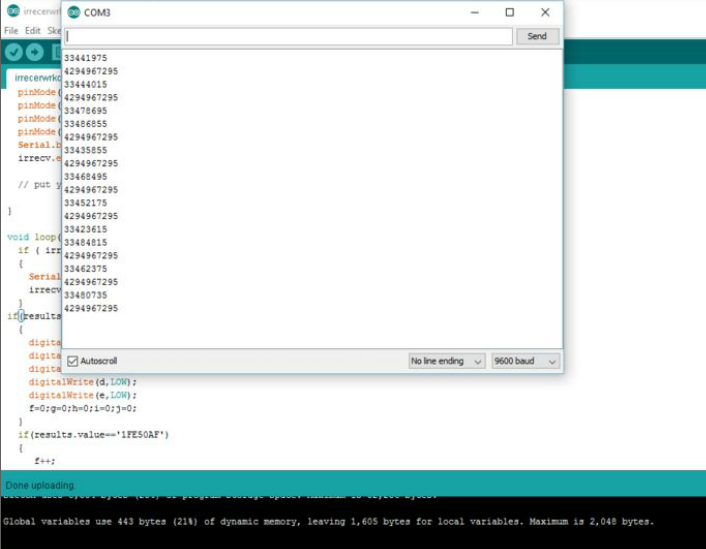
Task: Click the serial output value 33468495
Action: pos(86,177)
